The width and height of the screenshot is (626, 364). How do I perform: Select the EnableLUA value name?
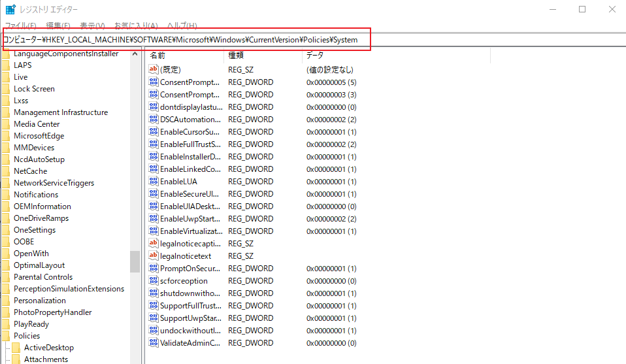coord(178,181)
